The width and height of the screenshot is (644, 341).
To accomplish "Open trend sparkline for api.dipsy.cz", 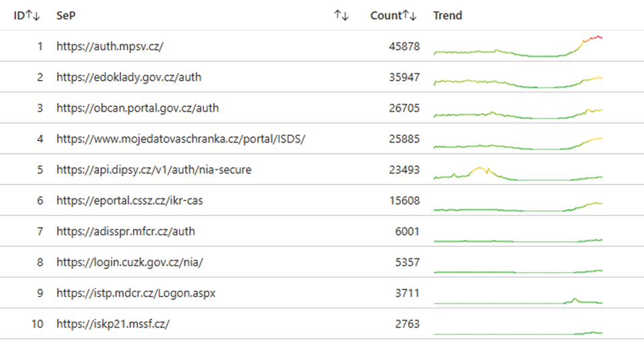I will click(x=518, y=174).
